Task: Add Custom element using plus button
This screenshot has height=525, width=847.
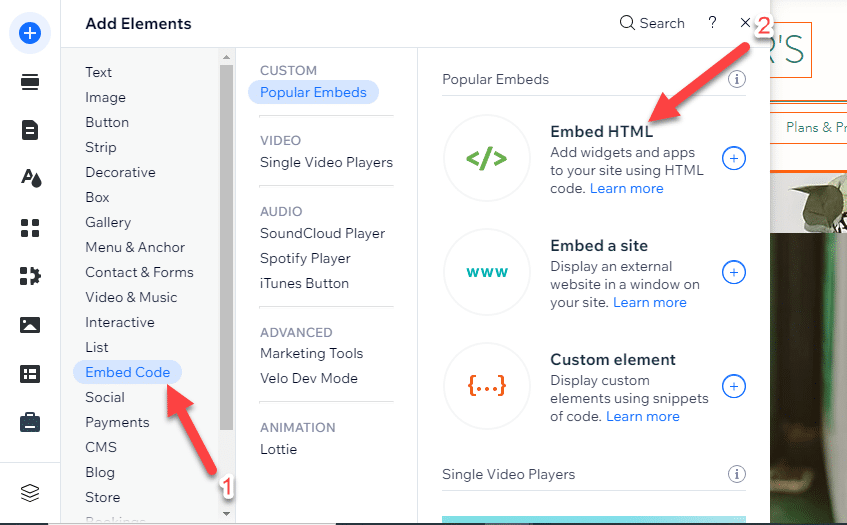Action: [734, 387]
